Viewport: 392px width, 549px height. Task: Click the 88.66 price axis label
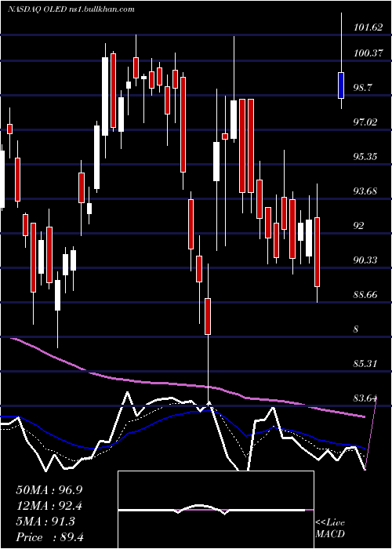click(365, 295)
